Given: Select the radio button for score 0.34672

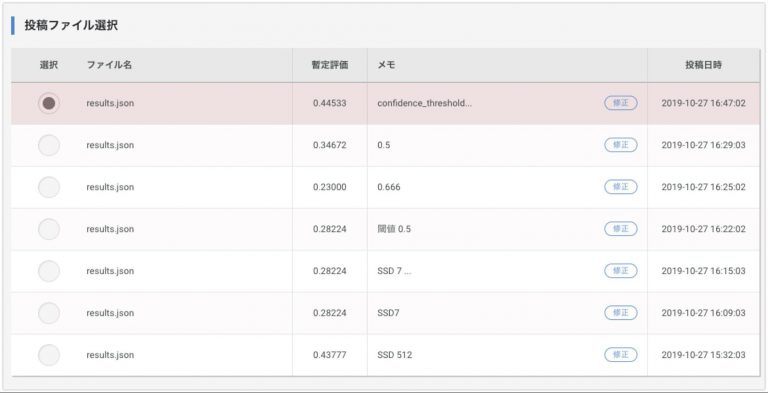Looking at the screenshot, I should [x=49, y=146].
